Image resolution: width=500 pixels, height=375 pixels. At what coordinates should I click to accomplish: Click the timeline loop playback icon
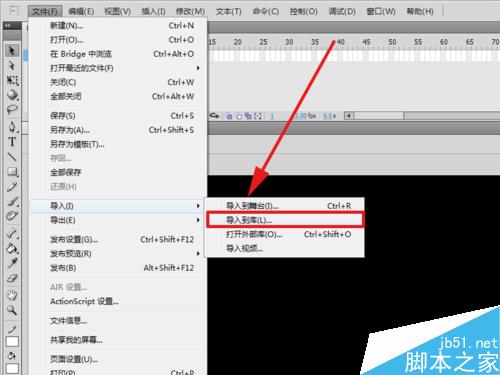pyautogui.click(x=214, y=116)
